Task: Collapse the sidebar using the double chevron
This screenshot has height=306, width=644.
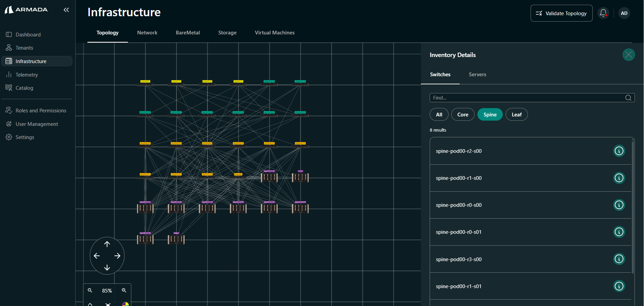Action: 66,10
